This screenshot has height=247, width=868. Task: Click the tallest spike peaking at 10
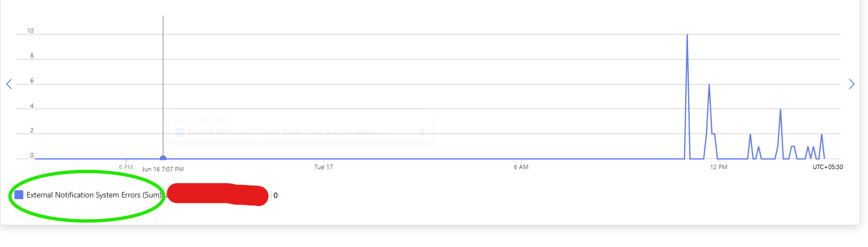[x=687, y=35]
